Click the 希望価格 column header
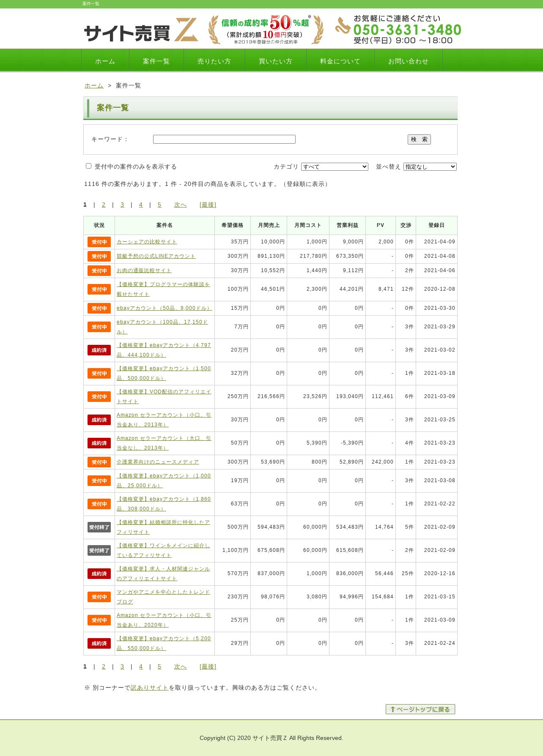 pyautogui.click(x=233, y=225)
